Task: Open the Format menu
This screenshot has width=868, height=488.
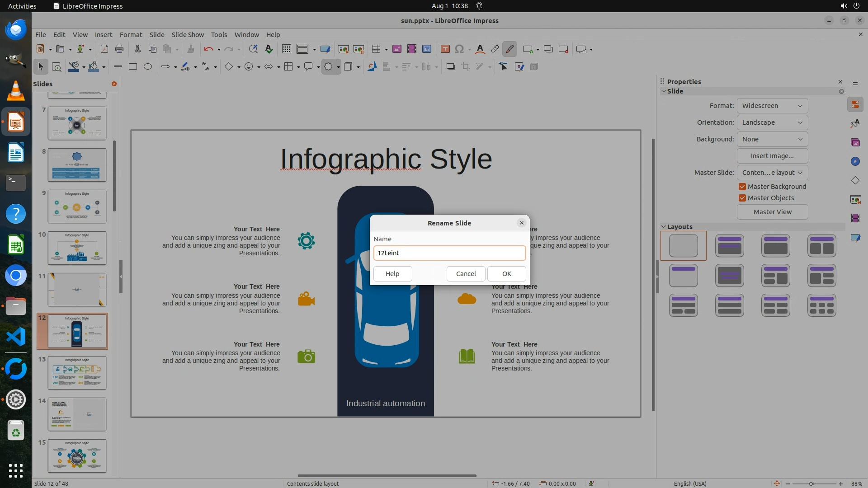Action: 131,34
